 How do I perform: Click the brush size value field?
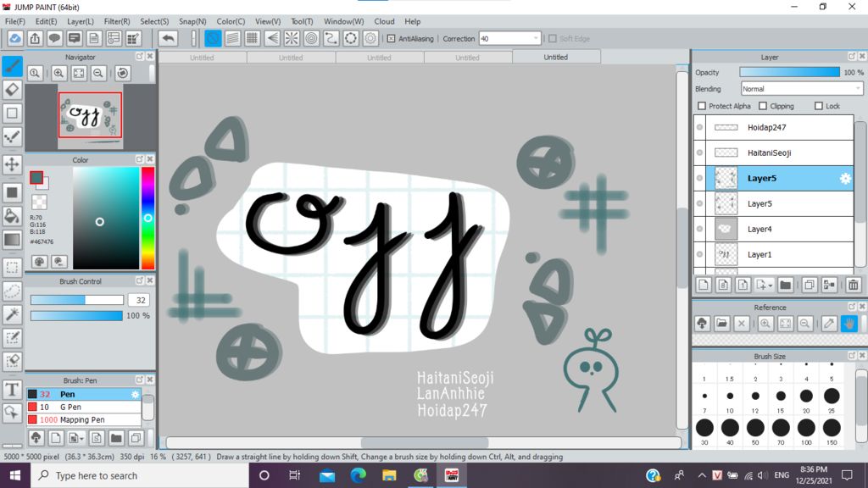click(140, 300)
